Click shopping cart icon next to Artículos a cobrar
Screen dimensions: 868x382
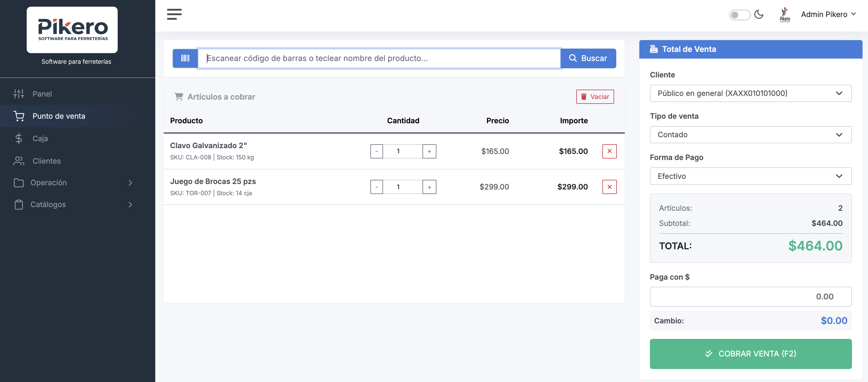pyautogui.click(x=179, y=97)
